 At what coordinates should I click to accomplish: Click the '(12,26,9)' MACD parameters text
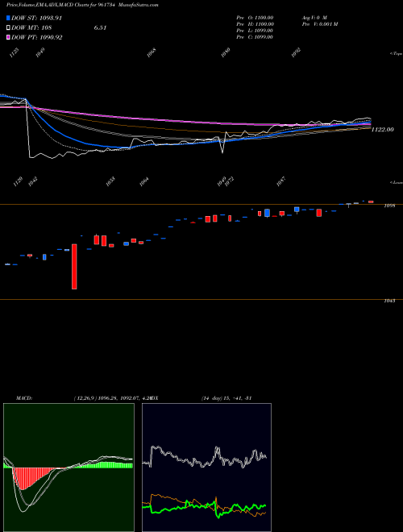(85, 397)
